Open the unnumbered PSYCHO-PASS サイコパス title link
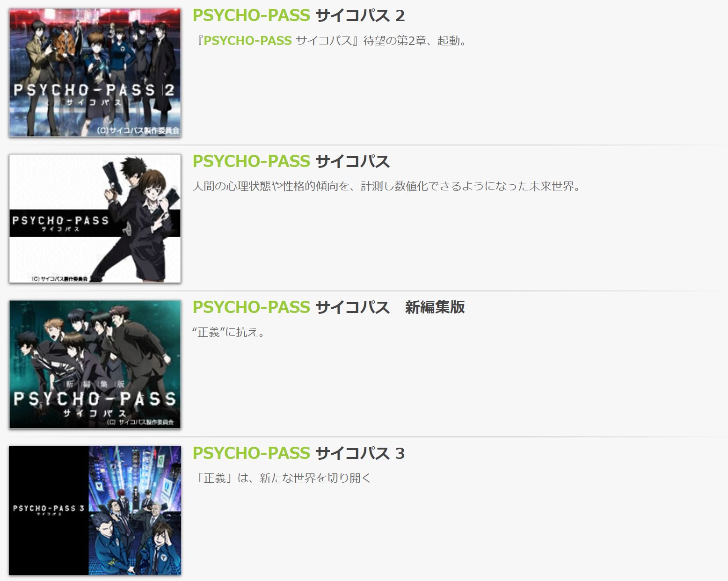Viewport: 728px width, 581px height. [x=291, y=161]
